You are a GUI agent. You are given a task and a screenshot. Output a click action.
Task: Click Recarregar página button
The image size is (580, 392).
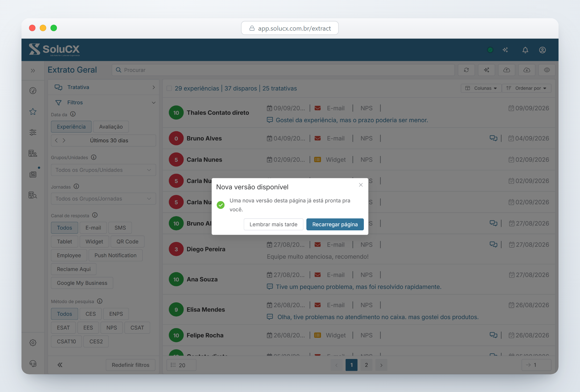[x=335, y=224]
